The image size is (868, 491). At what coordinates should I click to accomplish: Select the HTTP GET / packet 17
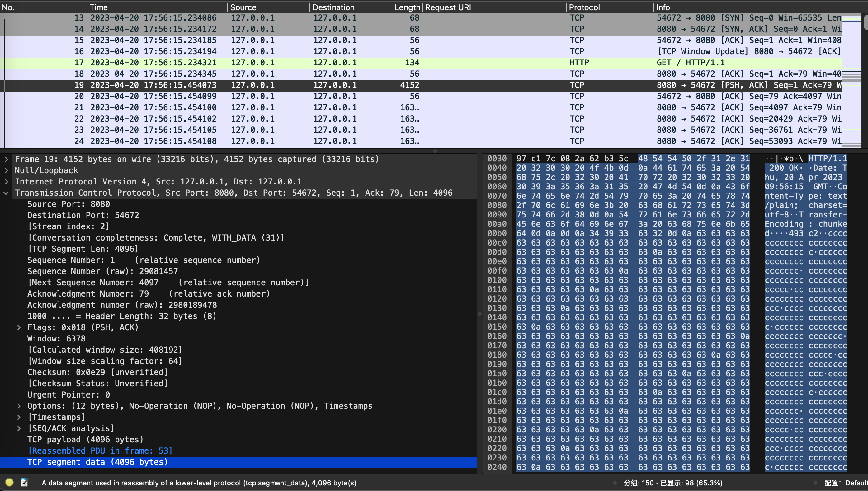pyautogui.click(x=421, y=63)
